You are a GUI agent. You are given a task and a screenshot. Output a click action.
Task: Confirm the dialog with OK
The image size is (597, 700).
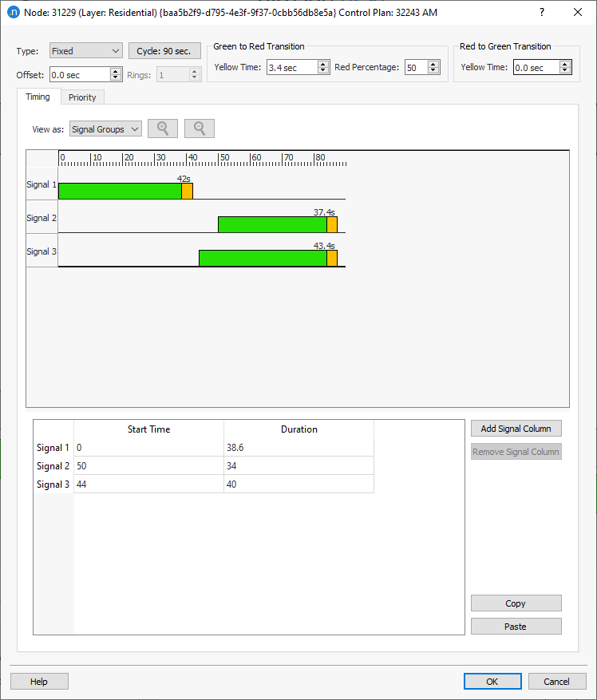(492, 682)
